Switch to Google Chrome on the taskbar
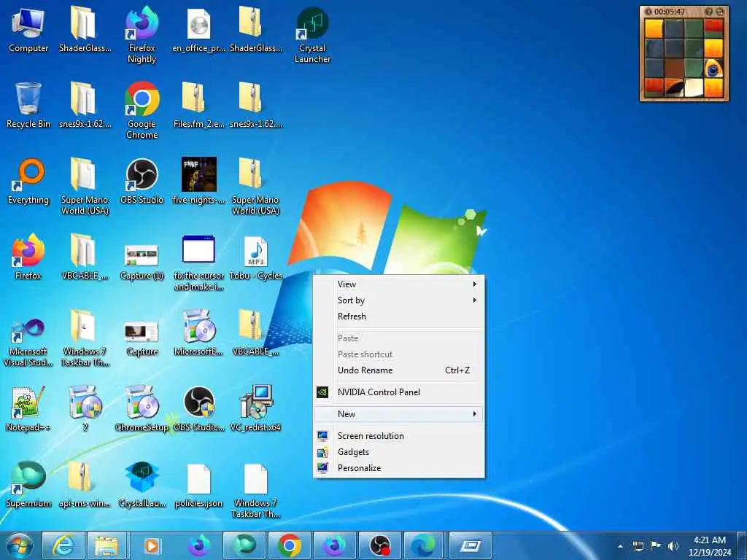747x560 pixels. tap(289, 546)
